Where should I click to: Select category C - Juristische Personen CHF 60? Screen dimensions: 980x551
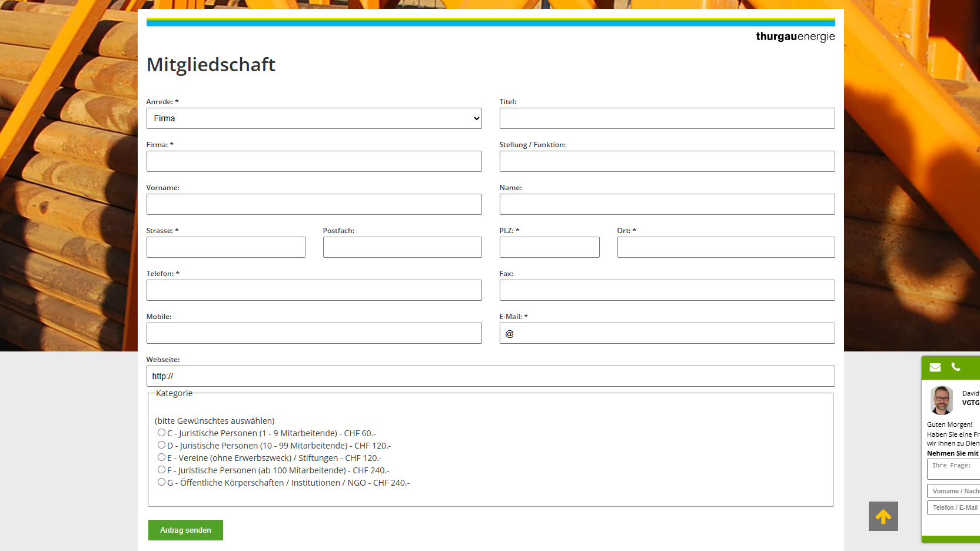[x=161, y=433]
